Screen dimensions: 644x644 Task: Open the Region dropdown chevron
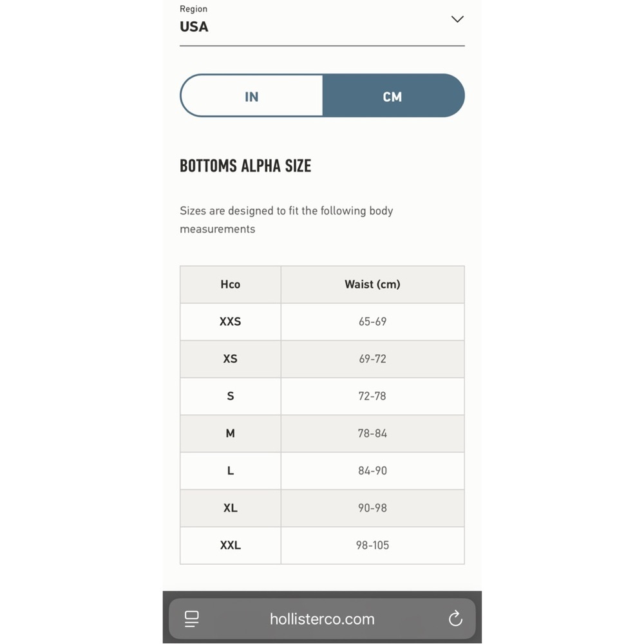coord(457,19)
